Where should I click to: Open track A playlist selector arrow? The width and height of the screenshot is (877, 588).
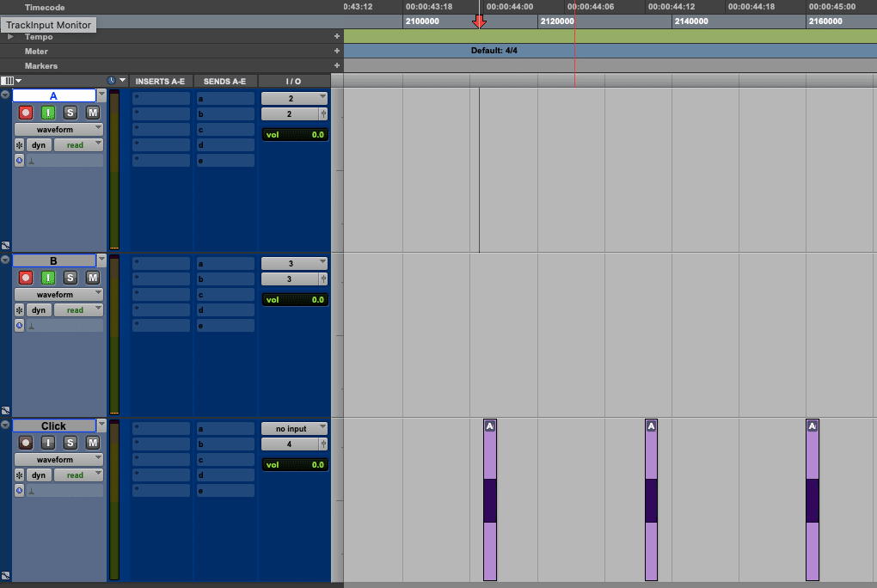point(101,95)
